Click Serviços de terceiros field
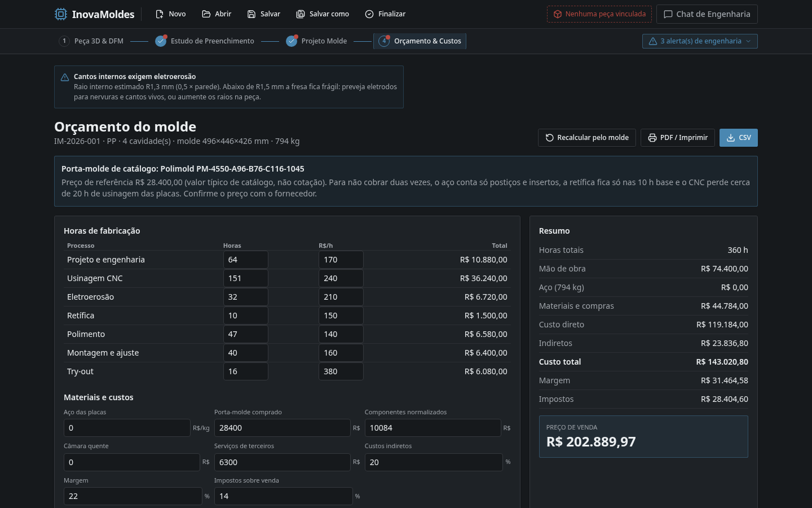This screenshot has width=812, height=508. coord(282,462)
